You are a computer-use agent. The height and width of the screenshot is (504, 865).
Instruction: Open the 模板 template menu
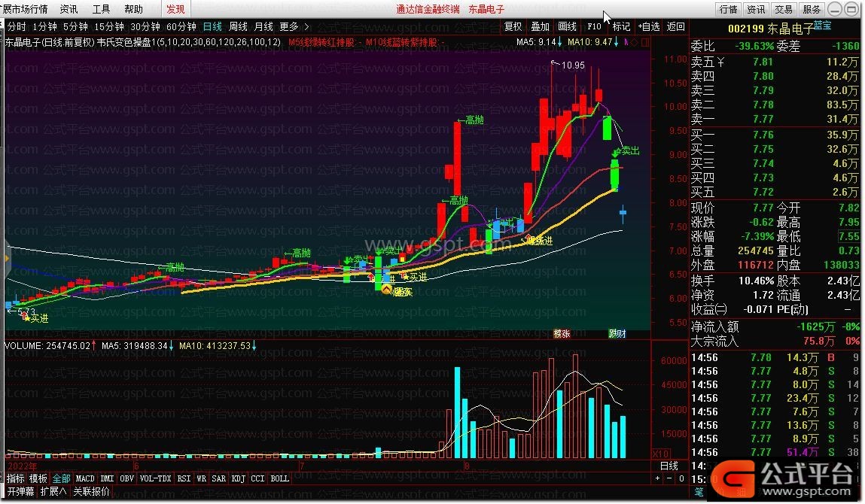click(38, 478)
